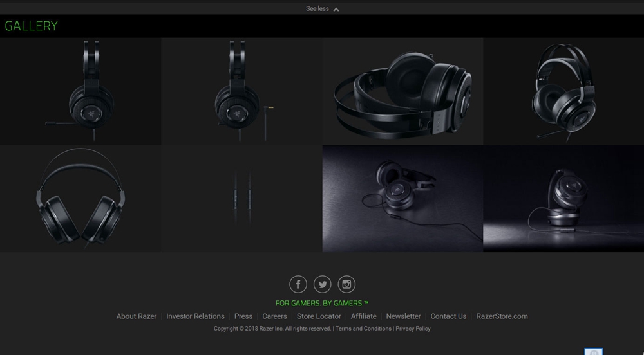644x355 pixels.
Task: Open the Newsletter link
Action: [403, 316]
